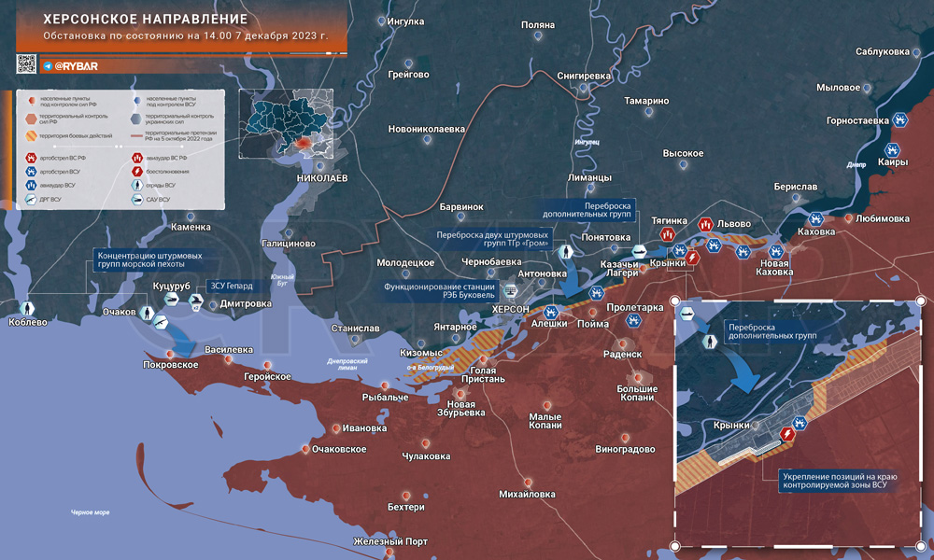
Task: Click the legend icon for артобстрел ВСУ
Action: pos(31,172)
